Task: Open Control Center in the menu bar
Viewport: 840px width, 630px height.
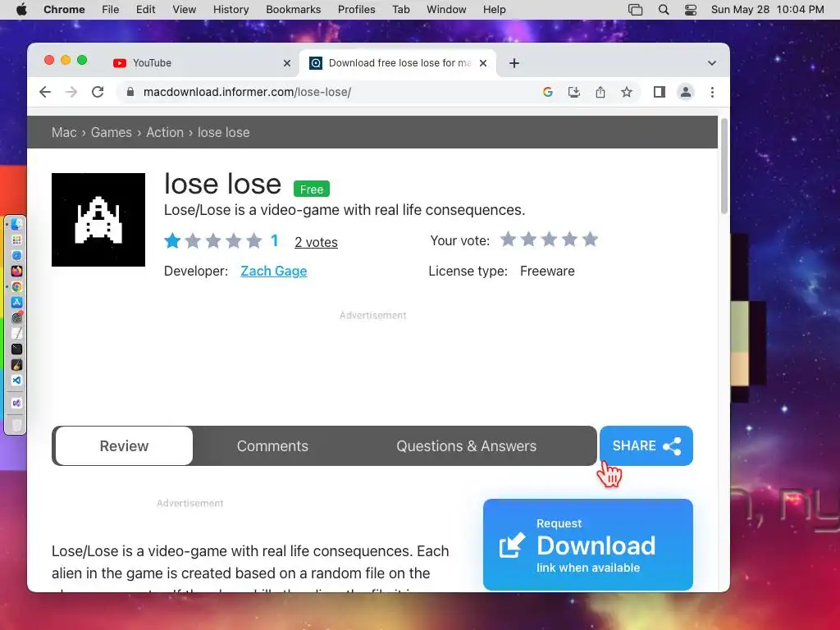Action: [691, 10]
